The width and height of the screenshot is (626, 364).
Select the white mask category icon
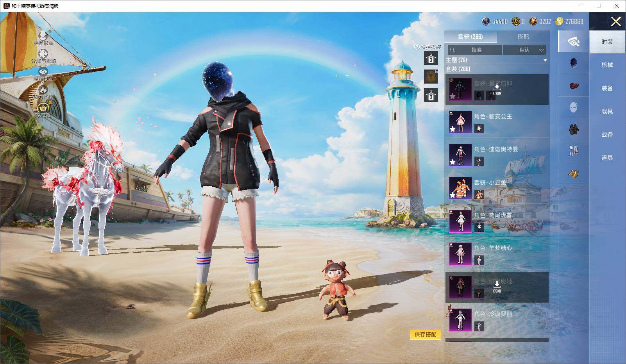click(573, 107)
